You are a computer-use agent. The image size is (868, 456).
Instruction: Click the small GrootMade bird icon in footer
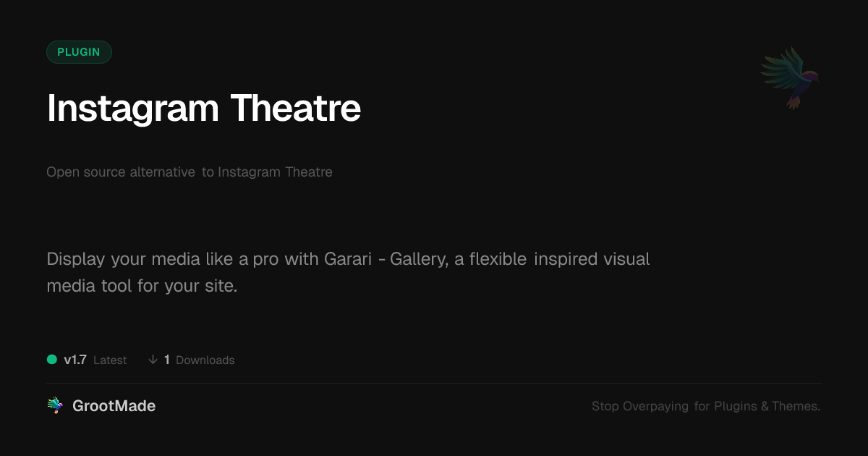pyautogui.click(x=55, y=406)
